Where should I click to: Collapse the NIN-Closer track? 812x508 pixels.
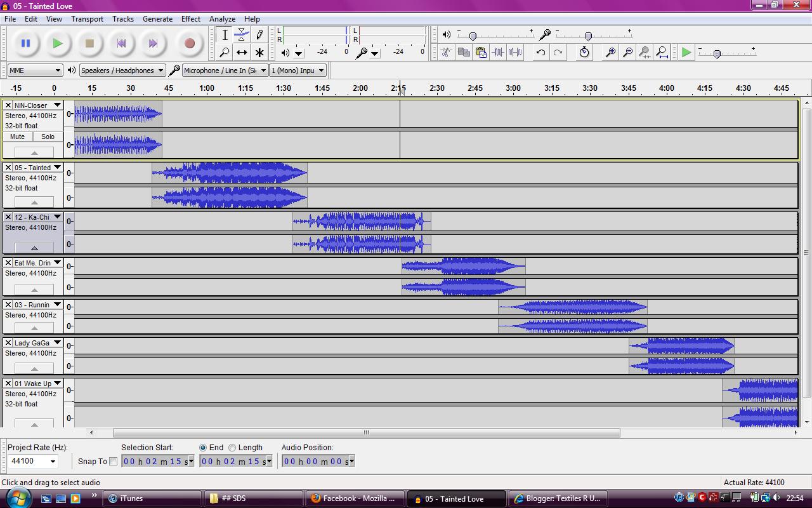point(34,152)
